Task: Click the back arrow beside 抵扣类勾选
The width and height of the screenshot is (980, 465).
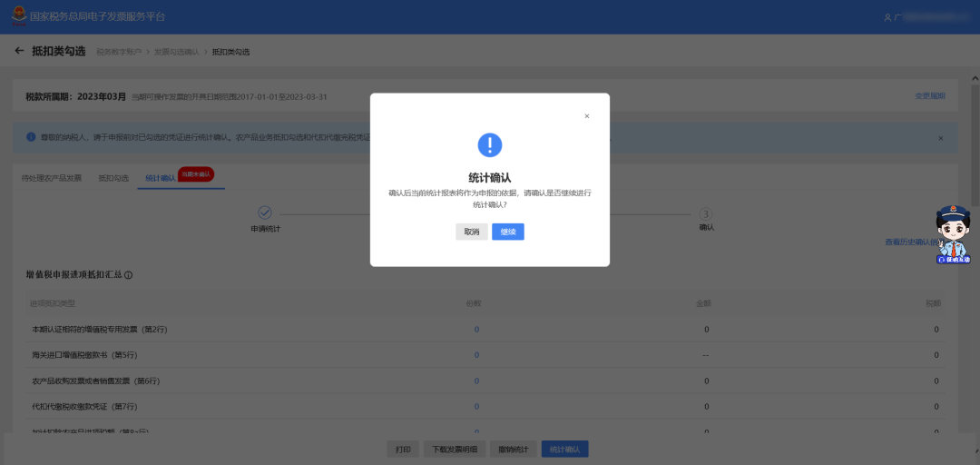Action: click(x=19, y=51)
